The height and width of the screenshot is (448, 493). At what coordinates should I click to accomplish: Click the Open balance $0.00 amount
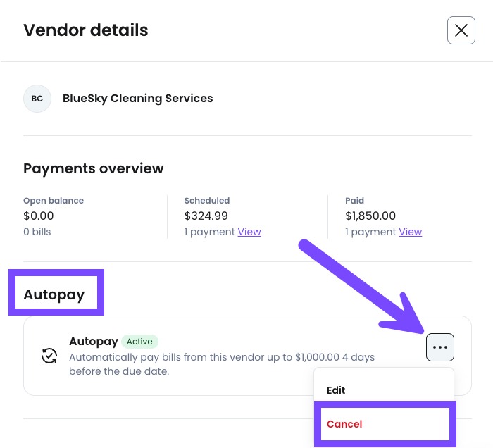38,216
